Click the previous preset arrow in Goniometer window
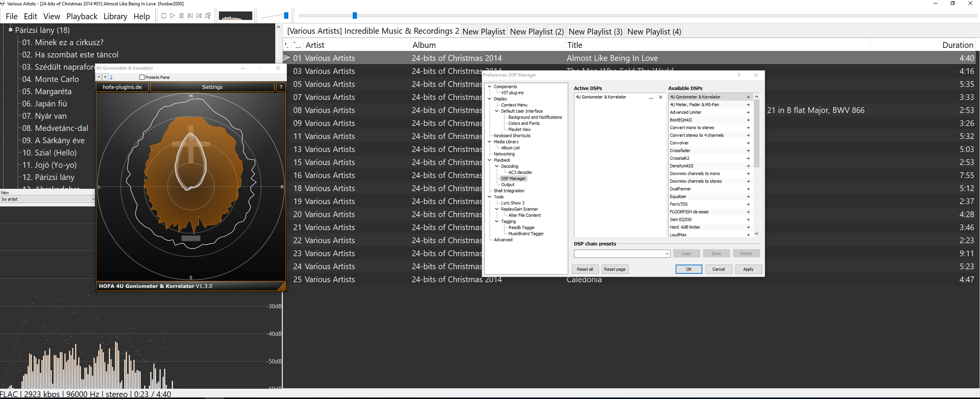The image size is (980, 399). 99,77
